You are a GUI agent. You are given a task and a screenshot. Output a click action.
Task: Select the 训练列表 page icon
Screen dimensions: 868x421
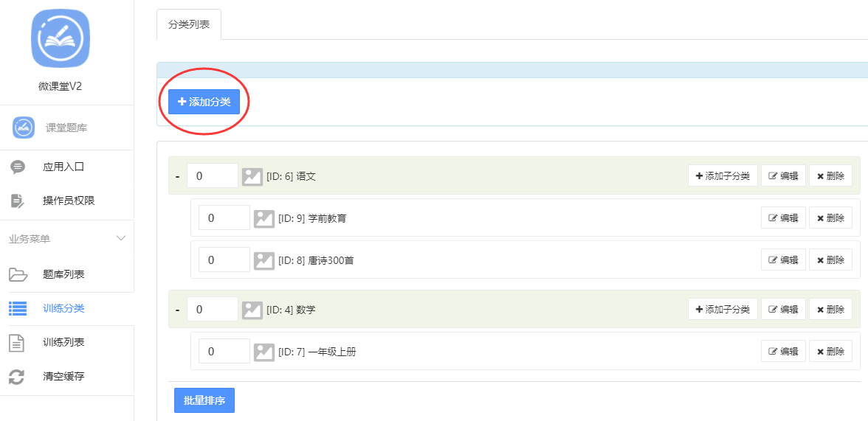(18, 342)
